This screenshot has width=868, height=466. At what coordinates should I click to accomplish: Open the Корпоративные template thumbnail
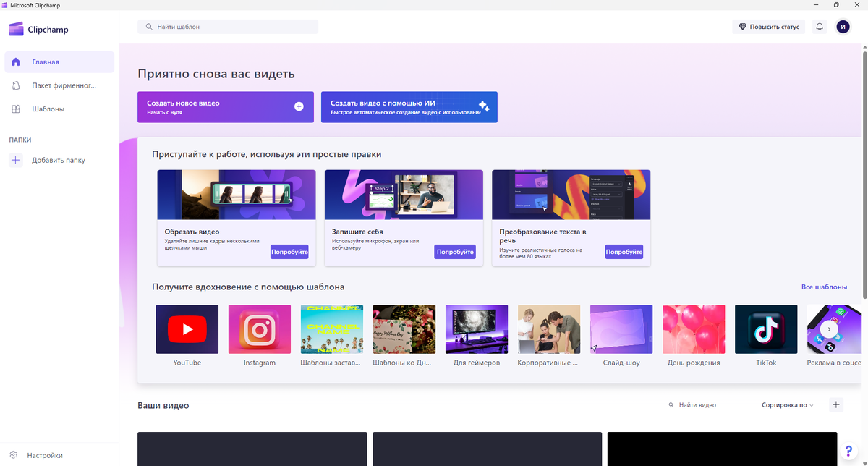[x=549, y=329]
